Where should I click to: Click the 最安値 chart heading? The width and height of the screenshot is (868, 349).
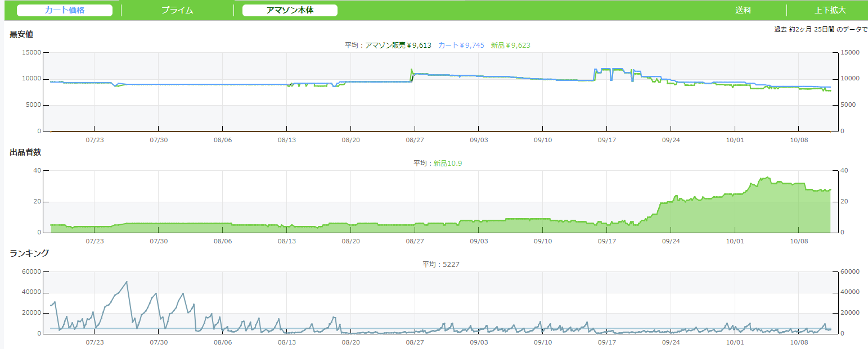click(x=21, y=34)
